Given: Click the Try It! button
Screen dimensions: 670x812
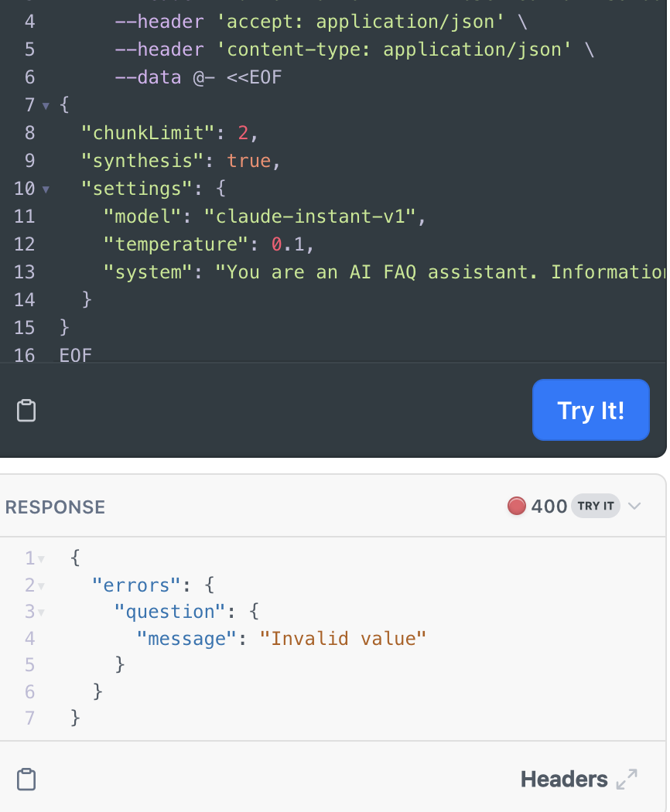Looking at the screenshot, I should (591, 410).
